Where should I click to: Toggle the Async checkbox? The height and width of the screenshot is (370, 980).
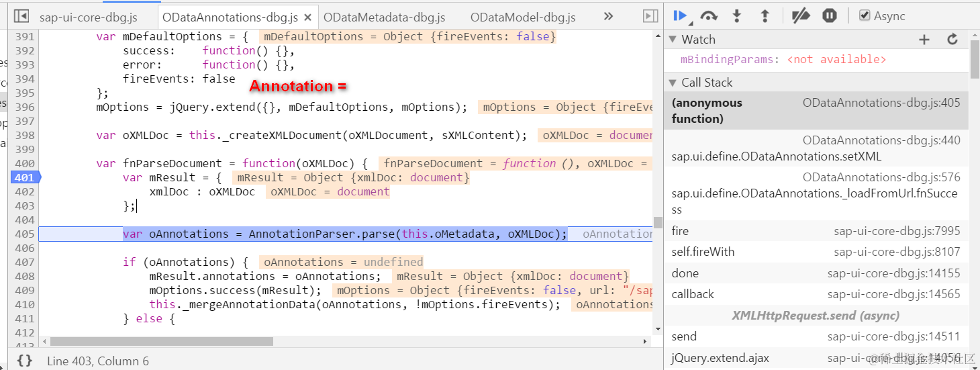865,15
